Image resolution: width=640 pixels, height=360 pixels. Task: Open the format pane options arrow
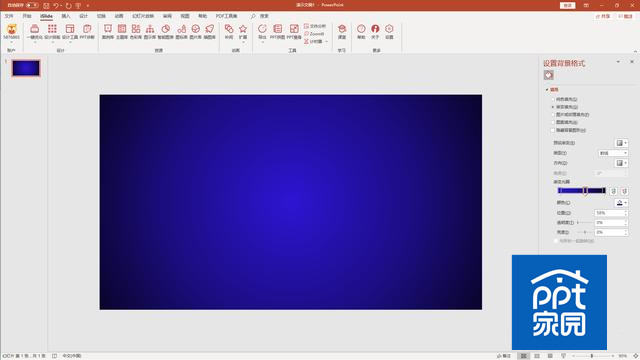coord(618,62)
